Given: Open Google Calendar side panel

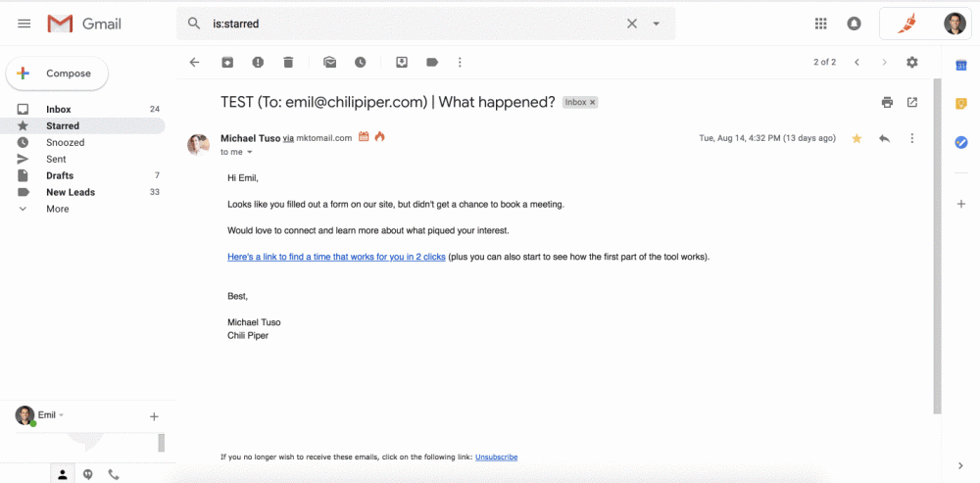Looking at the screenshot, I should coord(961,66).
